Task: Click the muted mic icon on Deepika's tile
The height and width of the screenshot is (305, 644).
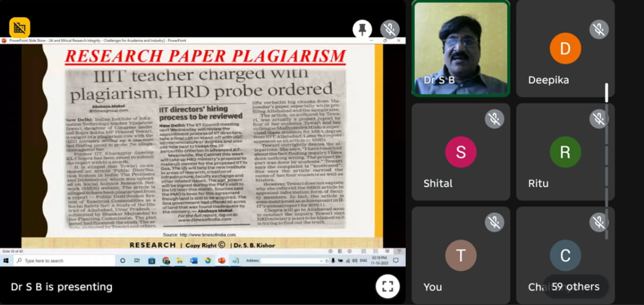Action: [598, 29]
